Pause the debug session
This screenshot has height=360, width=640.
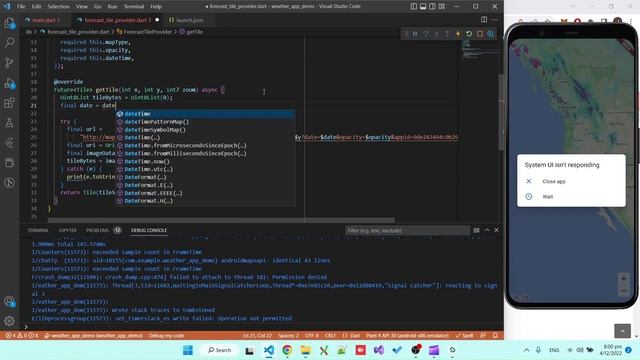click(x=415, y=34)
